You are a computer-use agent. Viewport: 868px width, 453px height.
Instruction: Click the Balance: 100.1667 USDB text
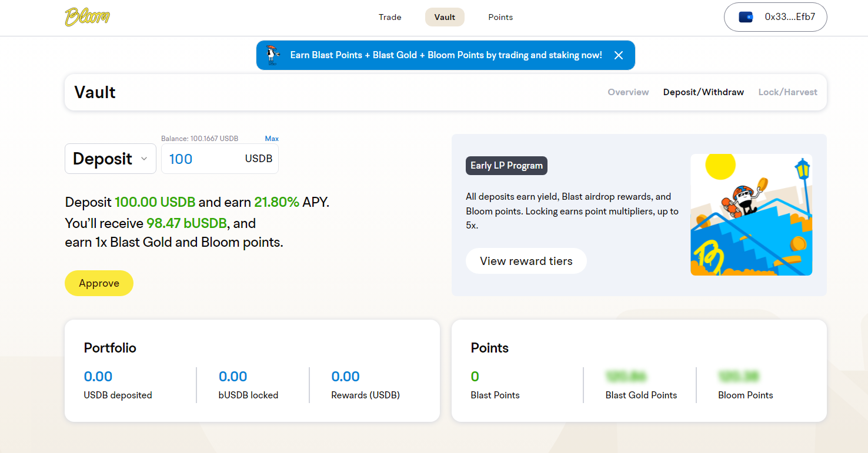coord(199,139)
